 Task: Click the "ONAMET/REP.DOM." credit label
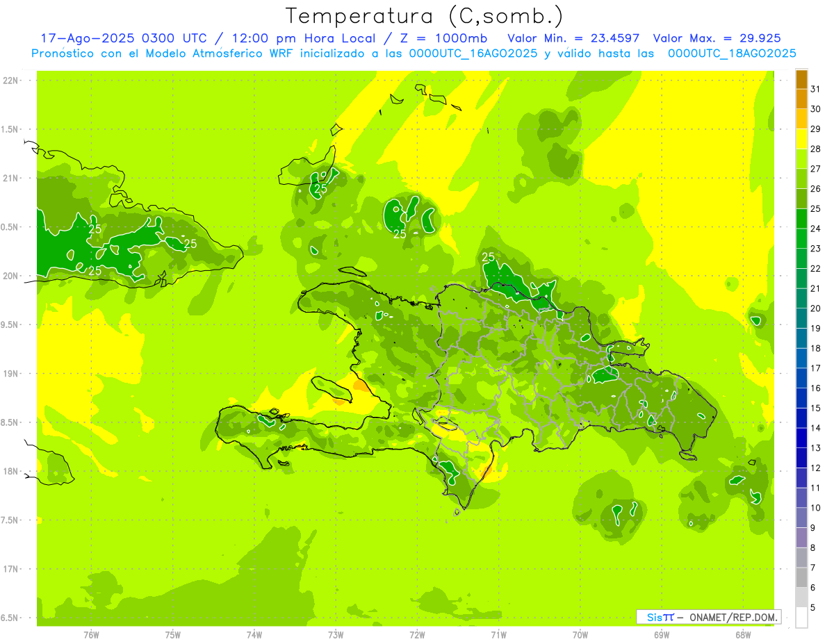coord(733,617)
